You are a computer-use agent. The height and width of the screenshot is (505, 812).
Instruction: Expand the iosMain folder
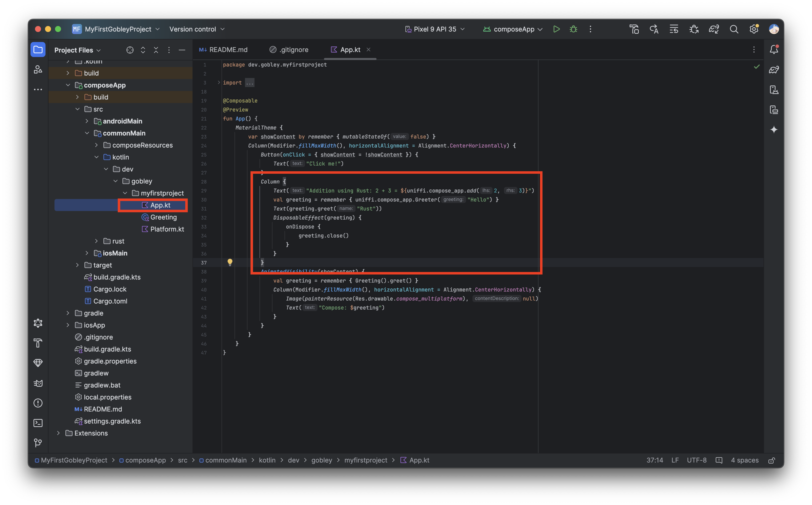point(87,253)
